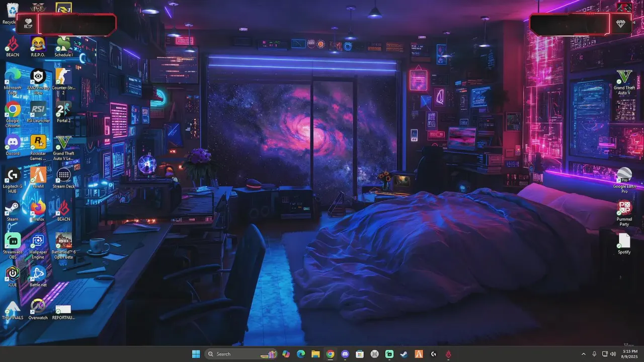Open Microsoft Store from the taskbar
Image resolution: width=644 pixels, height=362 pixels.
360,354
